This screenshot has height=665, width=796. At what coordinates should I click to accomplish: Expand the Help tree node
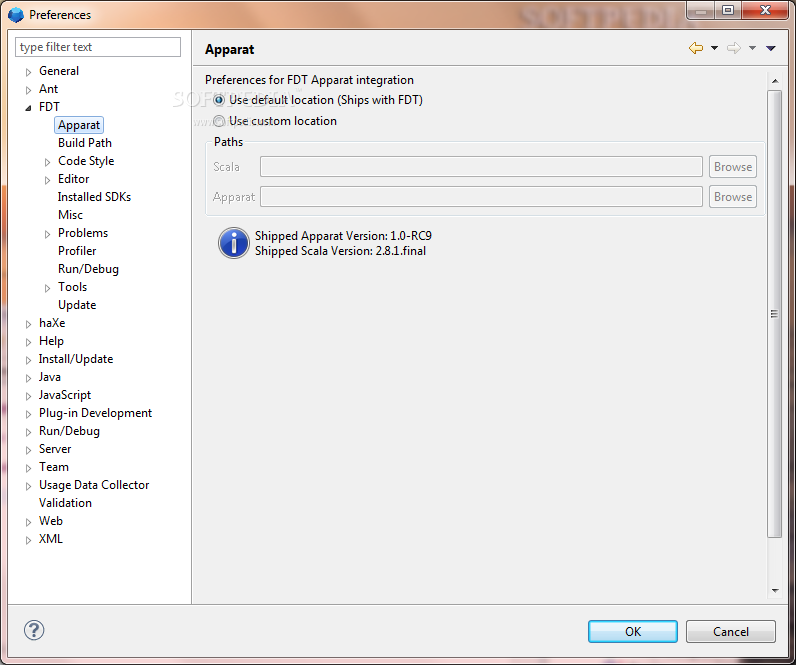(x=28, y=342)
